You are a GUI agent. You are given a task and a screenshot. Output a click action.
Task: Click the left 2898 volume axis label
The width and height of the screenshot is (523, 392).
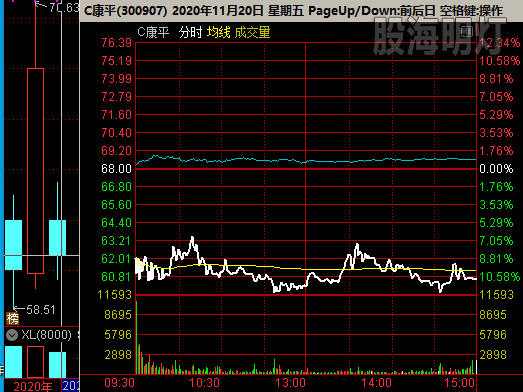pyautogui.click(x=118, y=355)
